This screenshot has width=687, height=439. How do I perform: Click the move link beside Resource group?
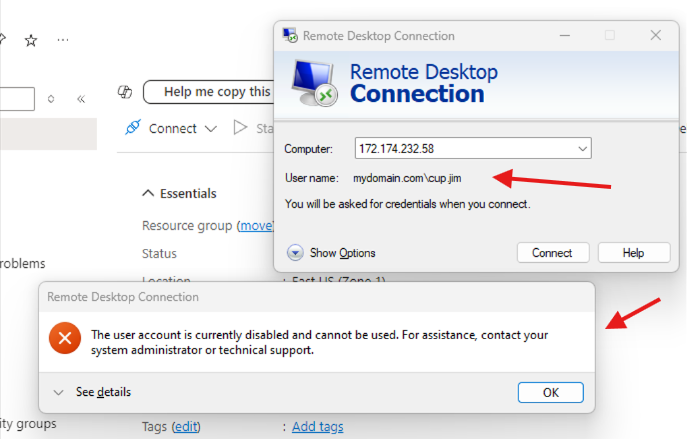point(256,226)
